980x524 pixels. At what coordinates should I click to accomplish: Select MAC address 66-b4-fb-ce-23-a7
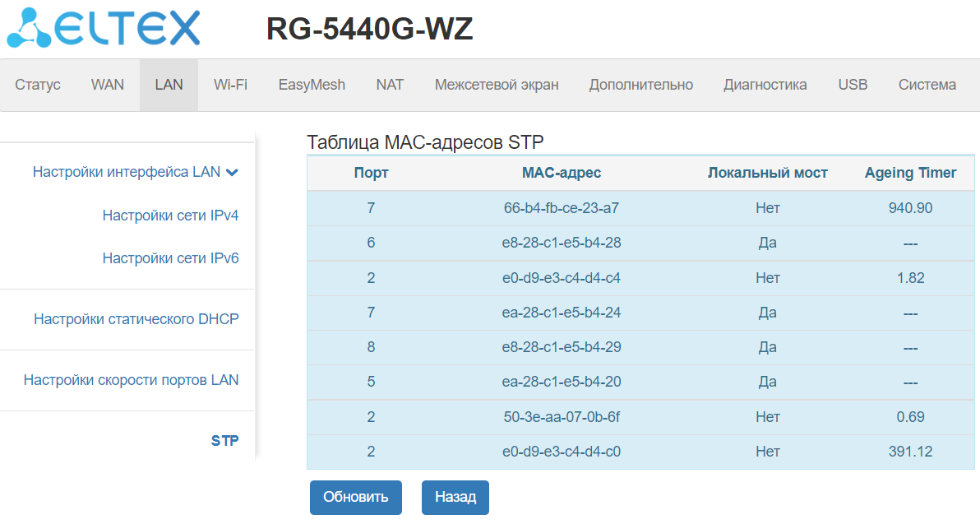click(x=562, y=208)
